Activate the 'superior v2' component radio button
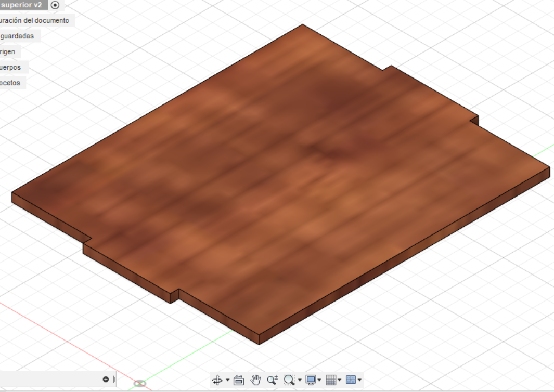This screenshot has width=554, height=392. (x=55, y=5)
